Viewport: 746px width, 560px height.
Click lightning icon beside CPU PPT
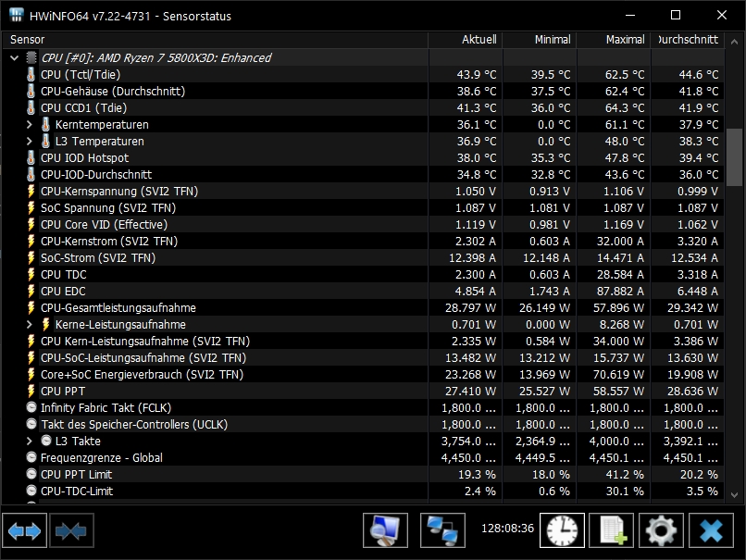31,392
